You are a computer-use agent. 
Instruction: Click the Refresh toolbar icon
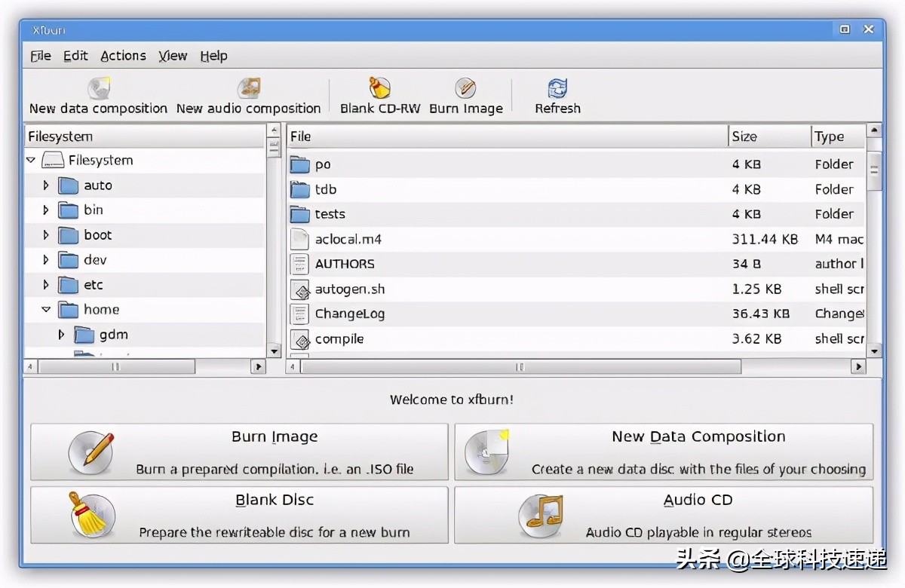pyautogui.click(x=557, y=88)
